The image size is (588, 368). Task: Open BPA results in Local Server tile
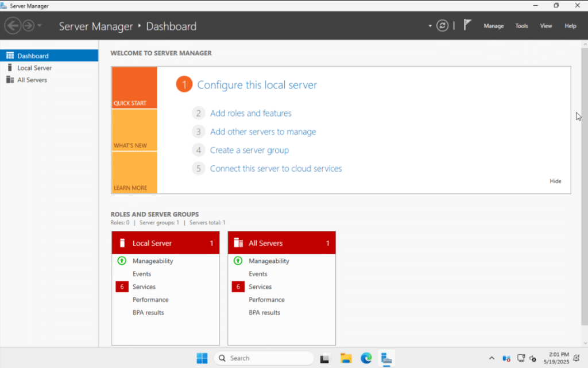point(148,312)
